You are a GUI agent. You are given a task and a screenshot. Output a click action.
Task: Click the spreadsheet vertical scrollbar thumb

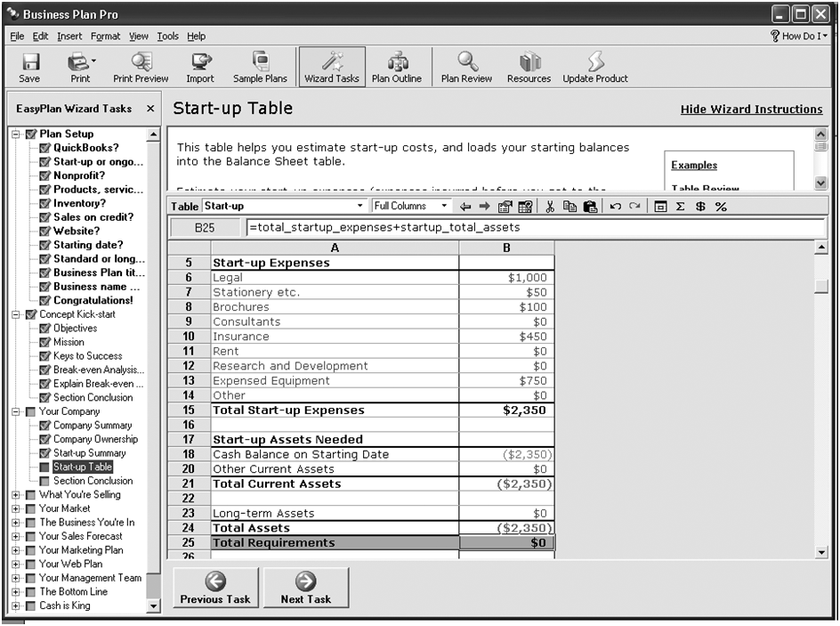(820, 286)
